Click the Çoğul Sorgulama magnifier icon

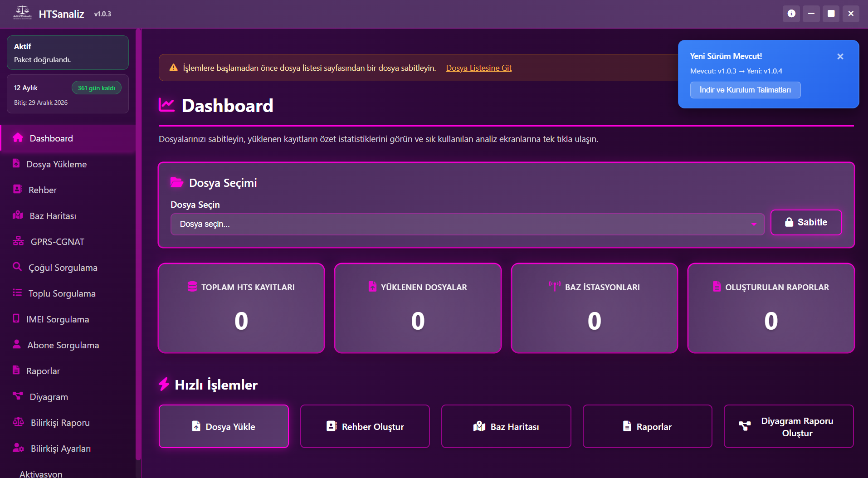[17, 267]
